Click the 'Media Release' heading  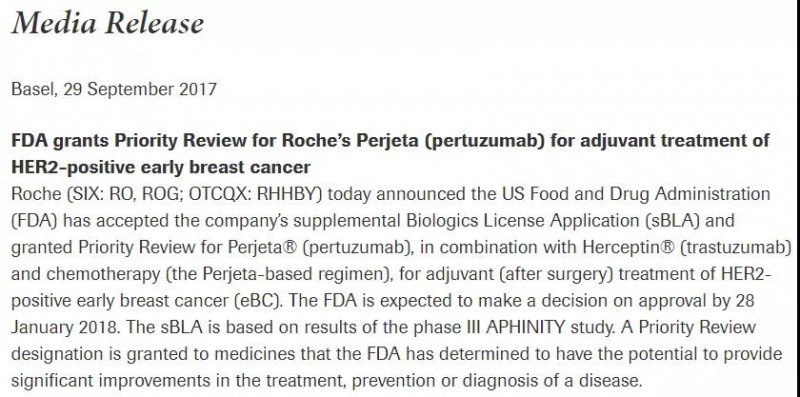click(108, 23)
